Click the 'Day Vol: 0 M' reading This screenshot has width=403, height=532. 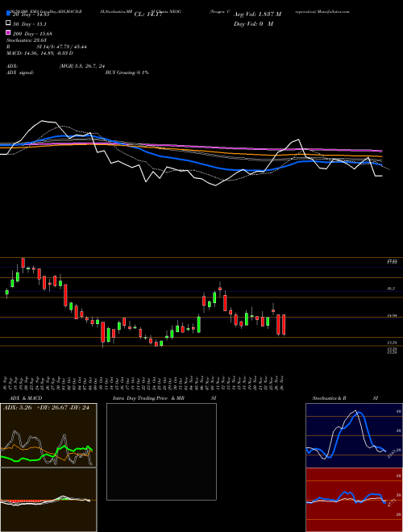tap(253, 24)
